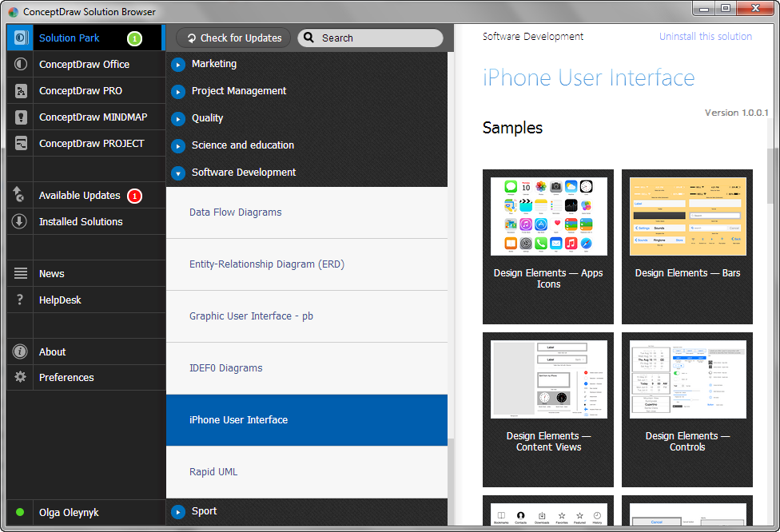Minimize the Solution Browser window
The width and height of the screenshot is (780, 532).
704,8
